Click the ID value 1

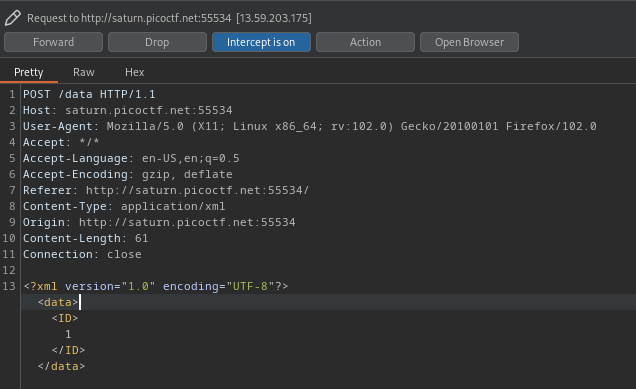click(68, 334)
